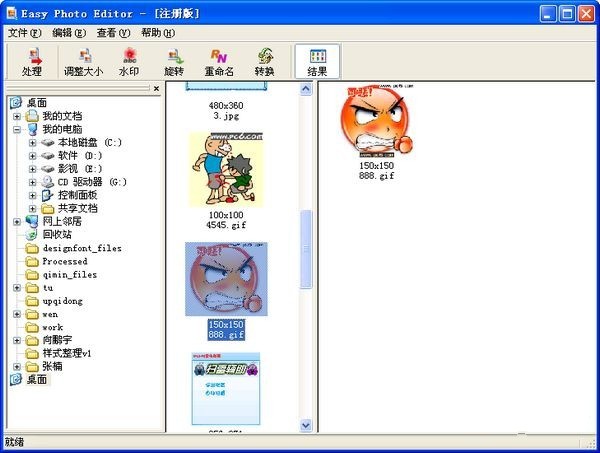Select the 张楠 folder
Screen dimensions: 600x453
pos(52,367)
